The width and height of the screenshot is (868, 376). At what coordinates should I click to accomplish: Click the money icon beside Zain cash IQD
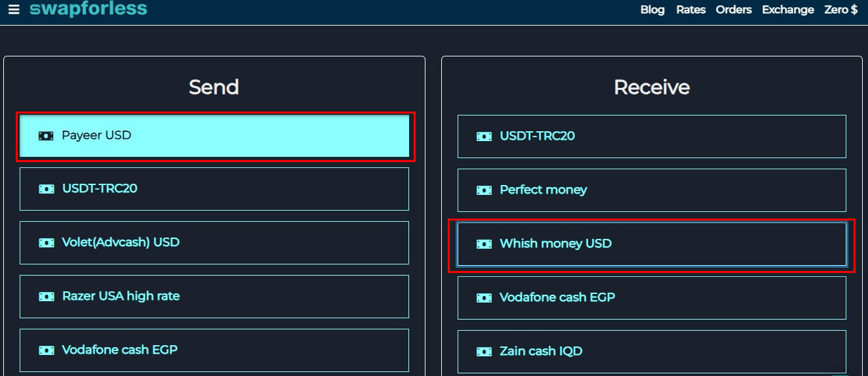(x=484, y=352)
